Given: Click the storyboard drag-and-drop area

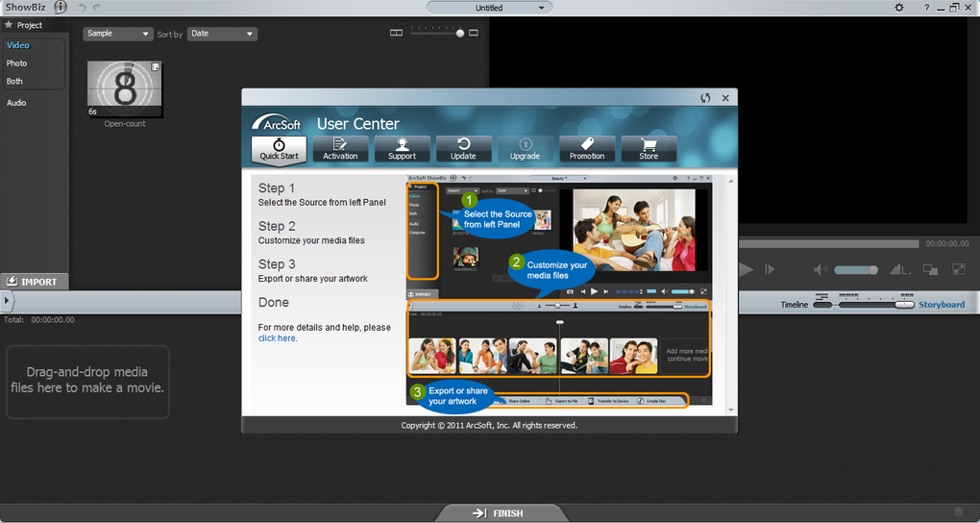Looking at the screenshot, I should [87, 382].
